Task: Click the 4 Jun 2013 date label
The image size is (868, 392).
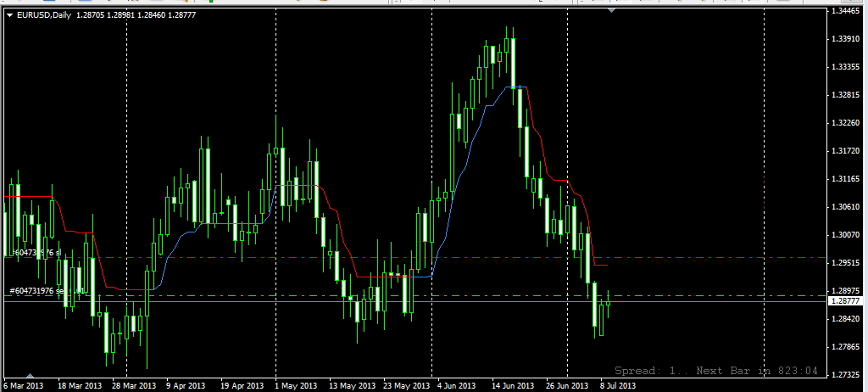Action: click(457, 385)
